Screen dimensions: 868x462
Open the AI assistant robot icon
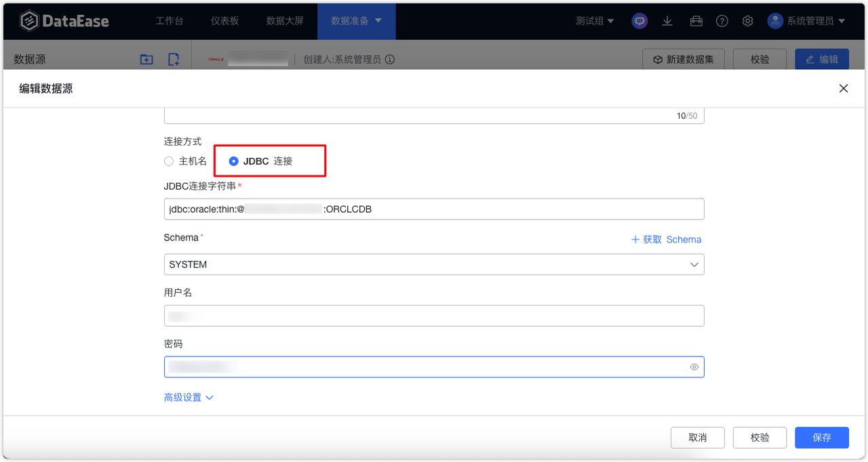[x=639, y=21]
